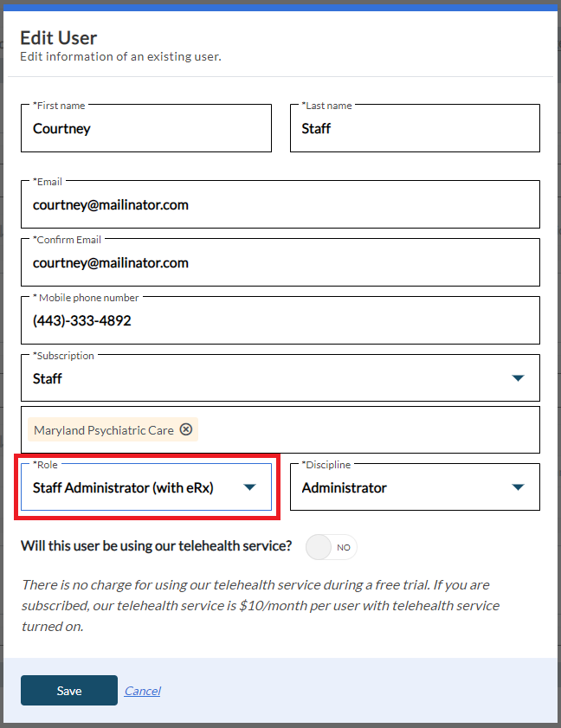Click the First name field with Courtney

click(x=145, y=129)
